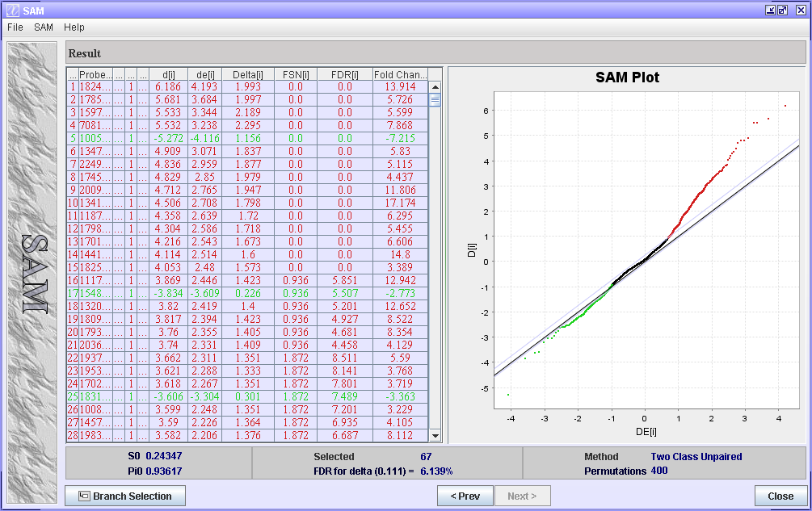The height and width of the screenshot is (511, 812).
Task: Click the FDR for delta value 6.139%
Action: pyautogui.click(x=436, y=471)
